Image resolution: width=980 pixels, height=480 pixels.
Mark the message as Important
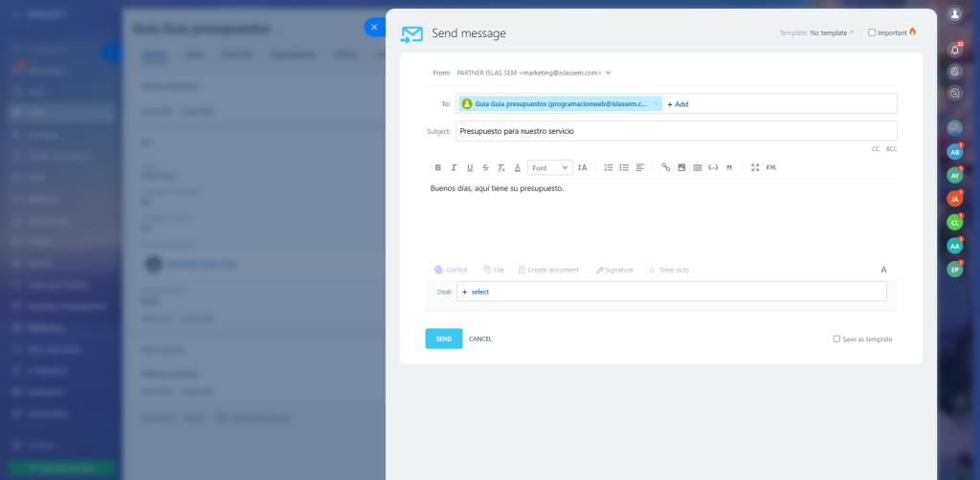pos(872,33)
